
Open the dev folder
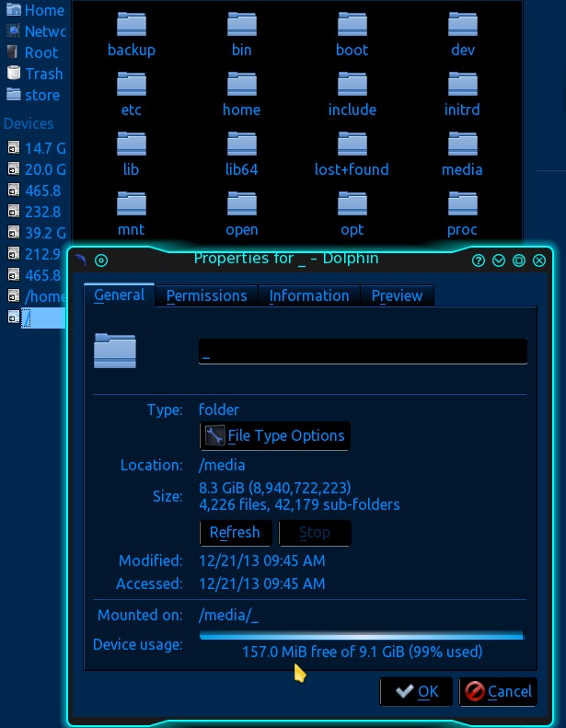coord(462,35)
